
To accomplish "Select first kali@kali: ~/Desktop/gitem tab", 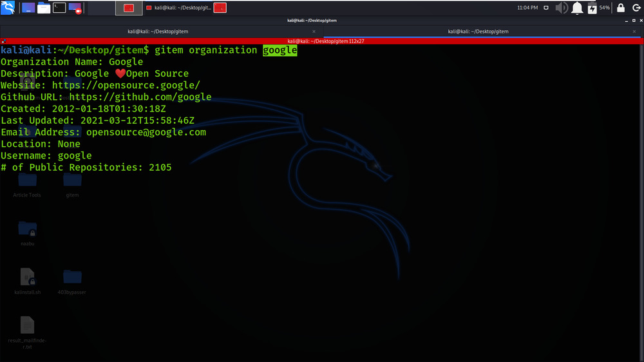I will 158,31.
